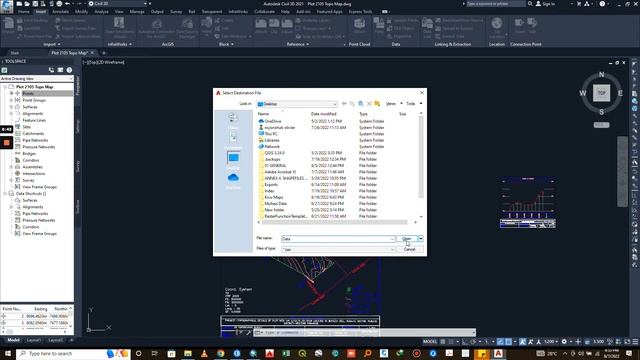
Task: Select the OneDrive cloud shortcut in Places sidebar
Action: [x=233, y=180]
